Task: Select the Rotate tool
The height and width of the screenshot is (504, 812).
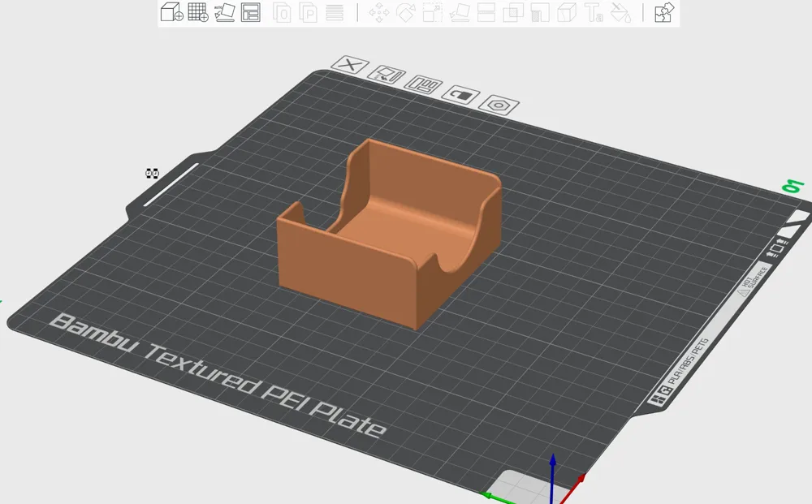Action: click(x=406, y=12)
